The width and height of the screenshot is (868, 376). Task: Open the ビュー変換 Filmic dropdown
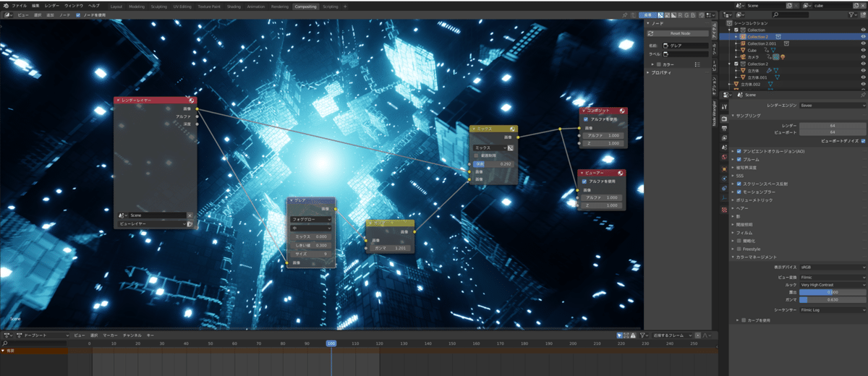tap(833, 277)
